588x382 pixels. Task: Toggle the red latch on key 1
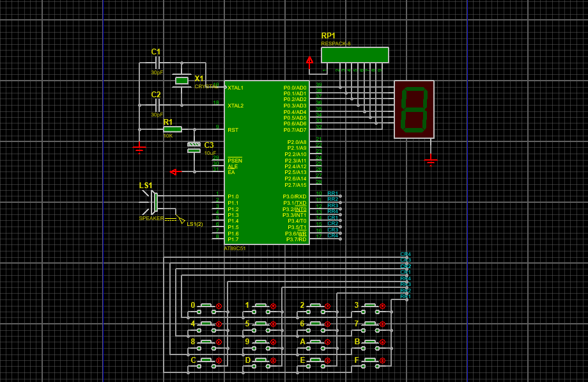(274, 306)
